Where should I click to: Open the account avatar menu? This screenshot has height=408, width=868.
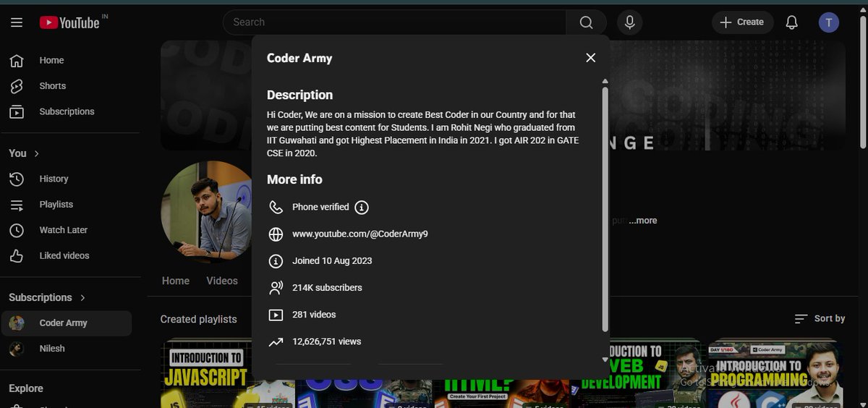(829, 22)
